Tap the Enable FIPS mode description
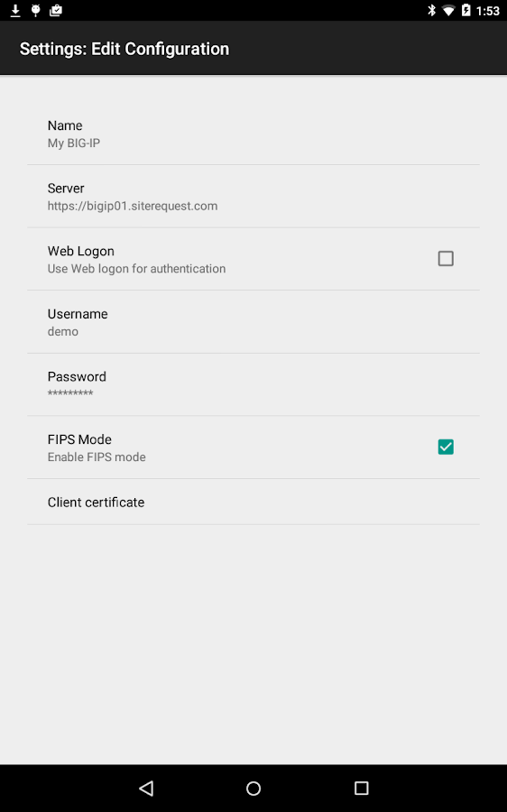Viewport: 507px width, 812px height. pyautogui.click(x=97, y=457)
